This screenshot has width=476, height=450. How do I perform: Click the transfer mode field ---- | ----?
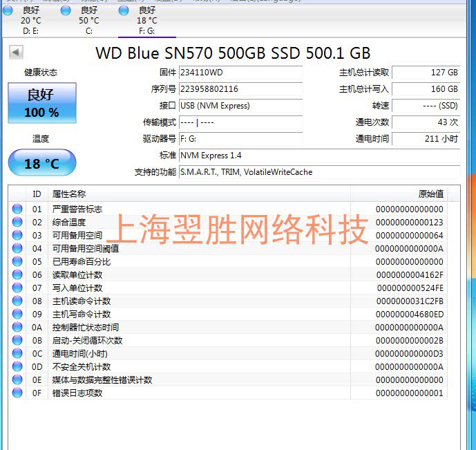click(x=240, y=122)
